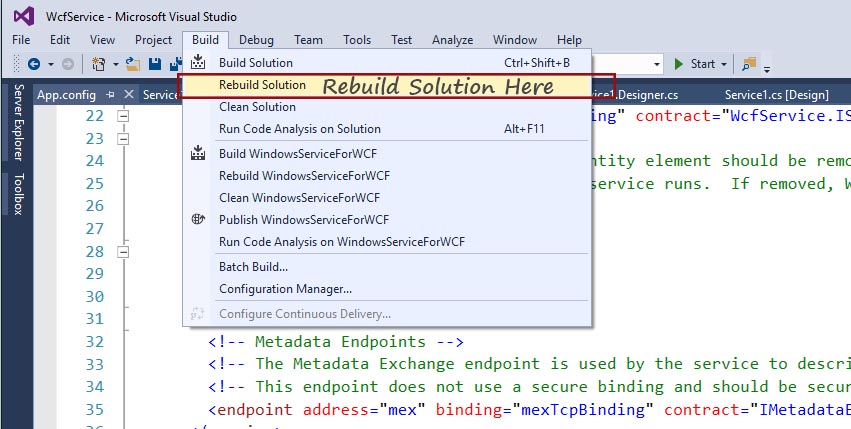Screen dimensions: 851x429
Task: Click line number 33 in the gutter
Action: pyautogui.click(x=94, y=364)
